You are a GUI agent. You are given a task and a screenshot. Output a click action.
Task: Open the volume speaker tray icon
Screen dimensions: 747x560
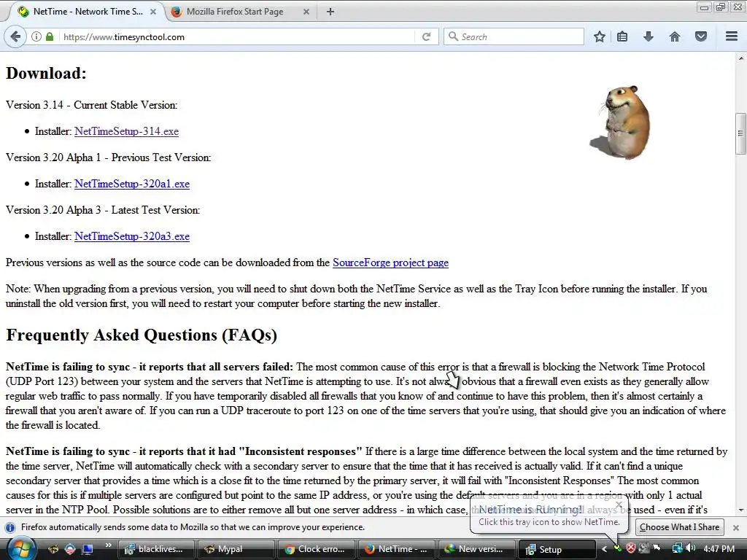(x=689, y=548)
